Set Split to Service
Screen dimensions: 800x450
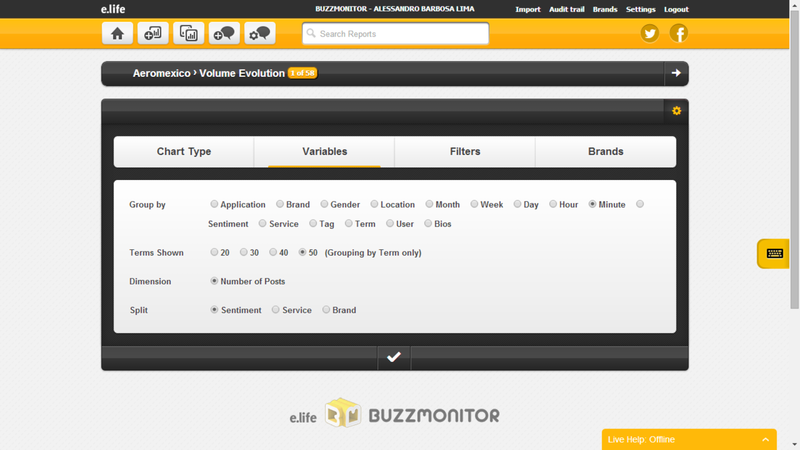coord(276,310)
